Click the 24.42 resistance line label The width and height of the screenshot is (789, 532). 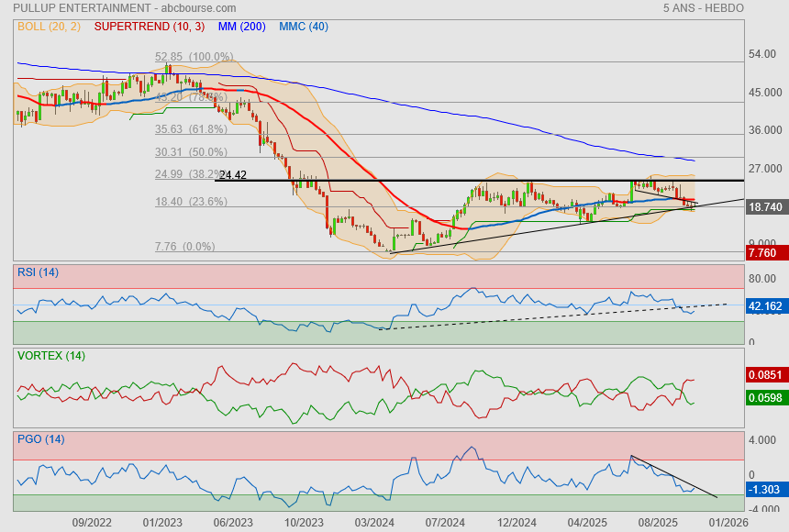click(x=233, y=174)
